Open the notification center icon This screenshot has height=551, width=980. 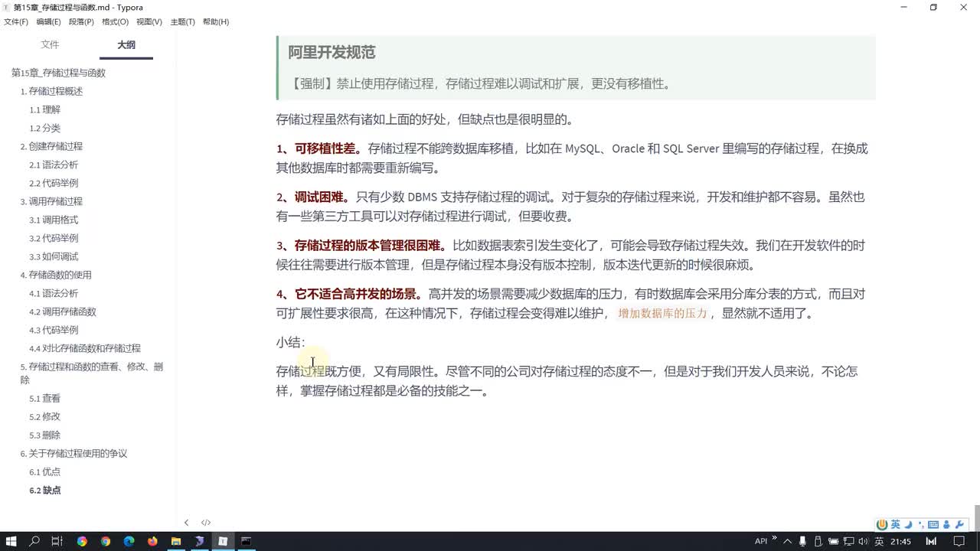[959, 541]
